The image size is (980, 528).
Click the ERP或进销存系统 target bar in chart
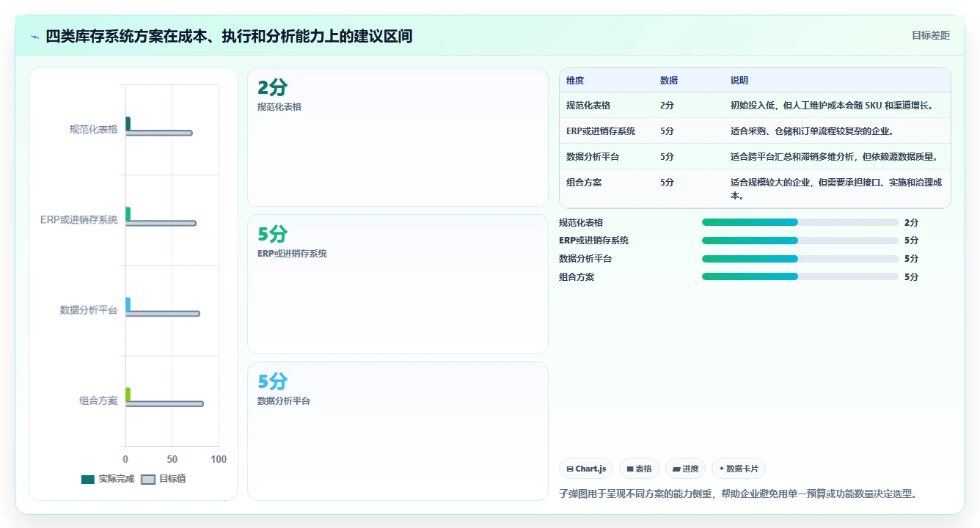click(161, 223)
